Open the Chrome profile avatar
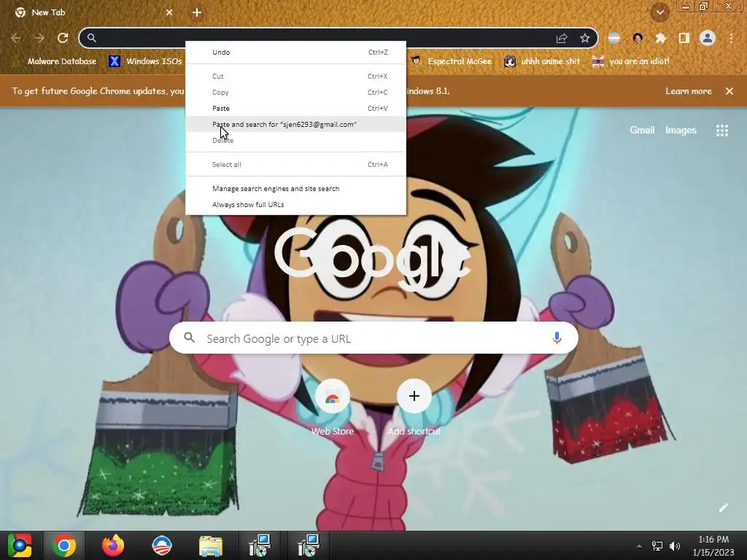 pos(708,38)
